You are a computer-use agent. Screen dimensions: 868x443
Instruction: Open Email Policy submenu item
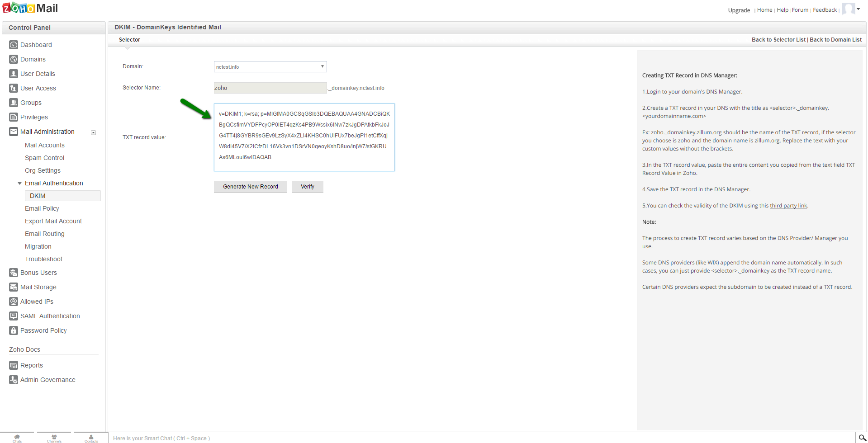[x=42, y=208]
